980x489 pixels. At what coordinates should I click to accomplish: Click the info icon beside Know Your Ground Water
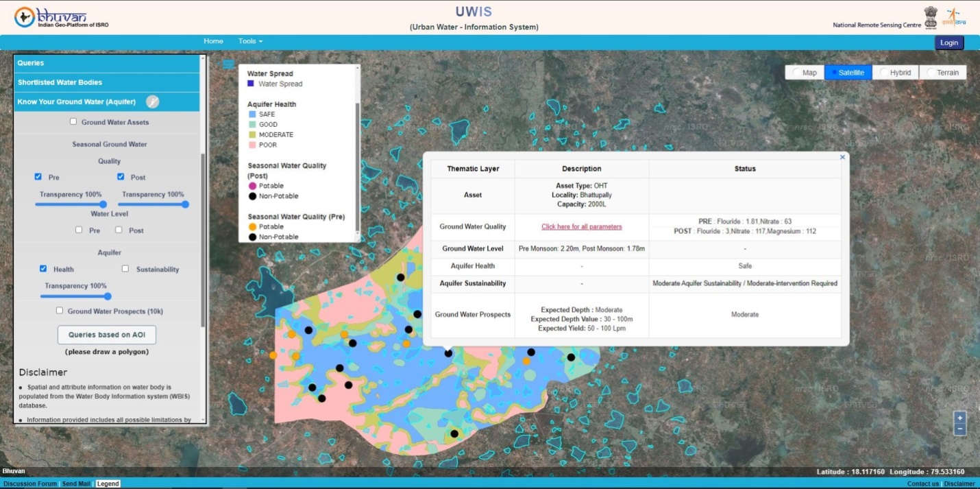(152, 102)
